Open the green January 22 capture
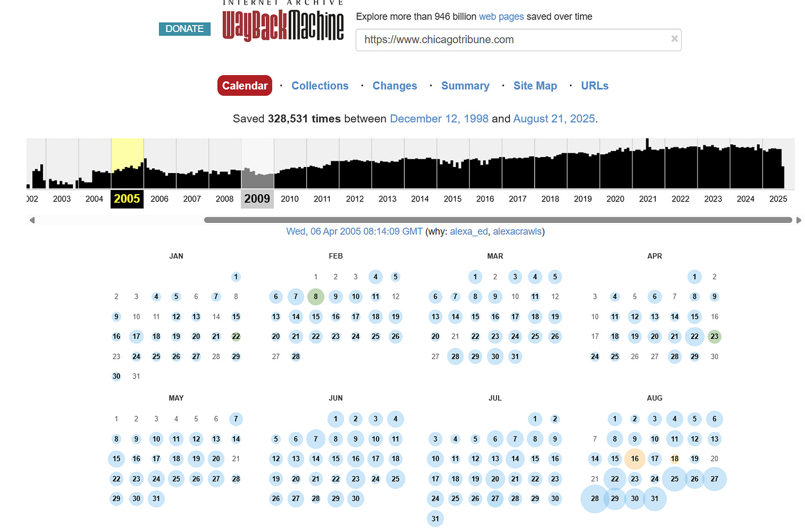 tap(236, 337)
